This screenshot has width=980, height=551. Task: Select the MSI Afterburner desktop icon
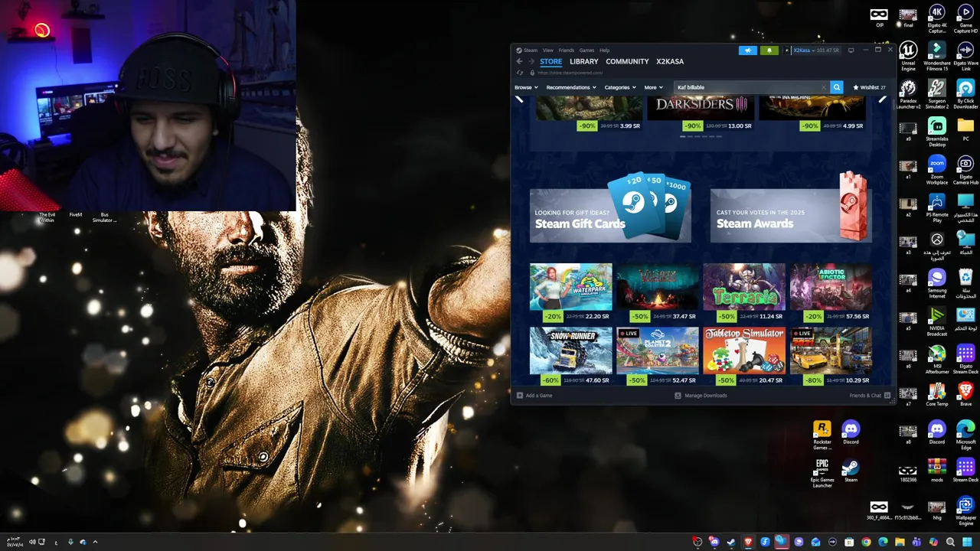click(x=936, y=359)
